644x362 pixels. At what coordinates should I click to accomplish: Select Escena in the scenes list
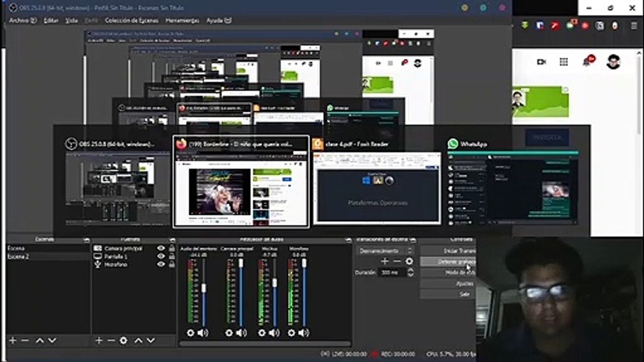[x=48, y=248]
